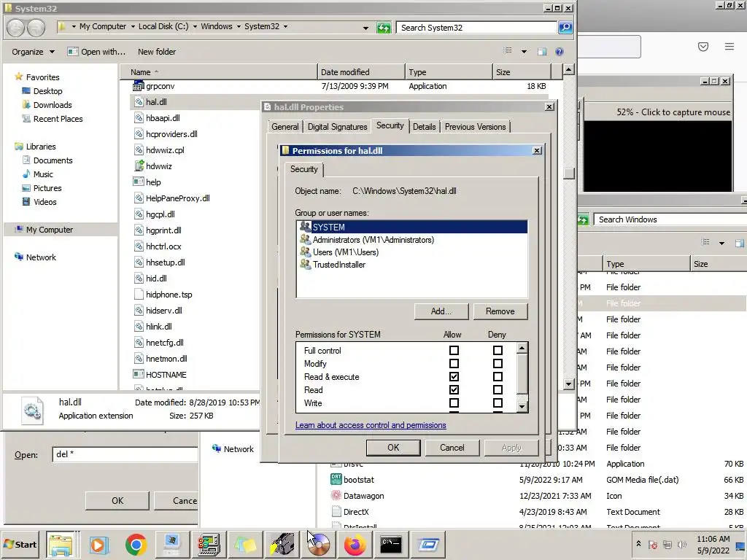Open view dropdown in background Windows folder
Image resolution: width=747 pixels, height=560 pixels.
721,243
